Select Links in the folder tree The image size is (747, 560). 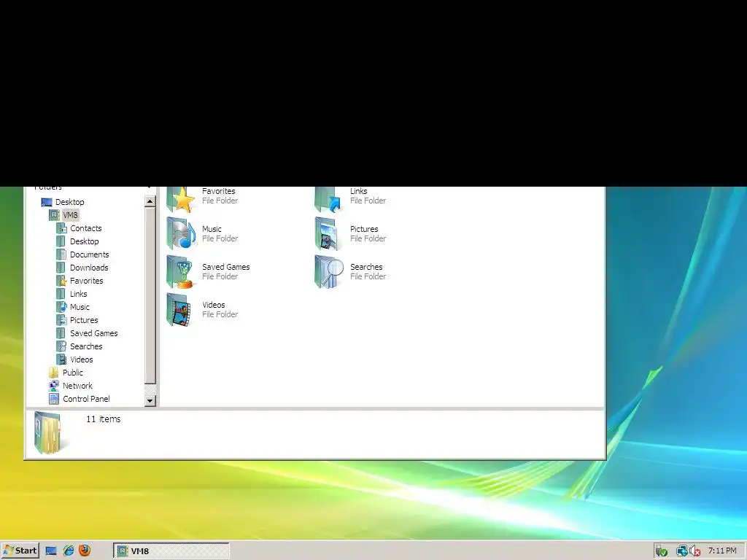(x=79, y=294)
